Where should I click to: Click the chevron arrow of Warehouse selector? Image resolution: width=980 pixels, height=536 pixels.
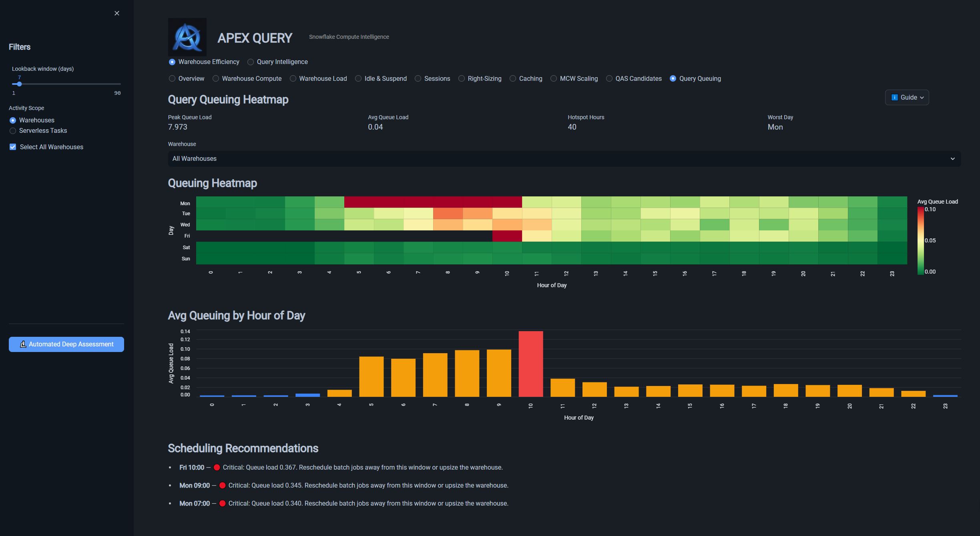click(x=953, y=159)
